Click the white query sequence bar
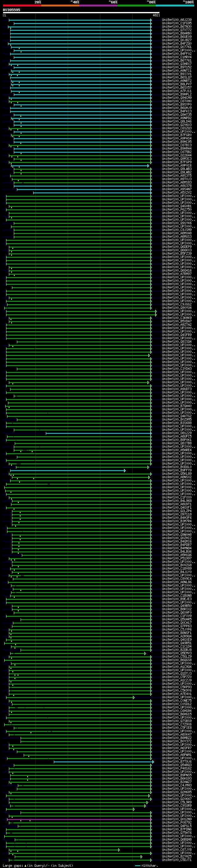The width and height of the screenshot is (197, 868). click(x=81, y=13)
